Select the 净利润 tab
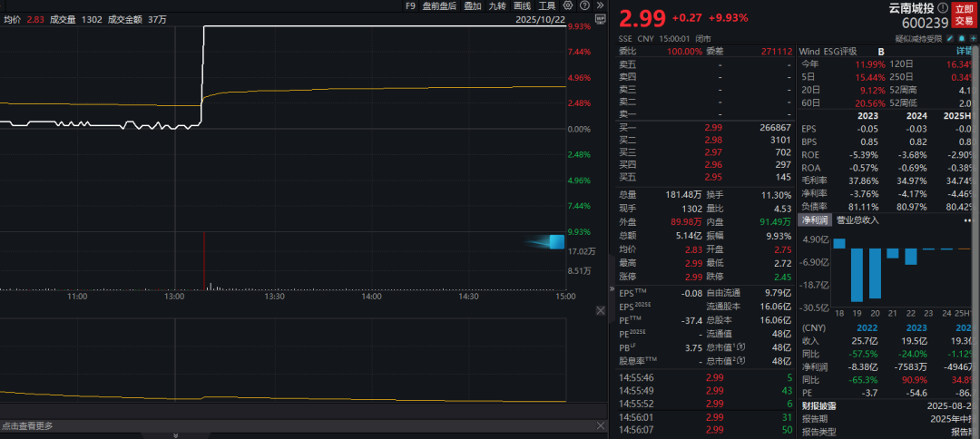The image size is (980, 439). (x=815, y=220)
